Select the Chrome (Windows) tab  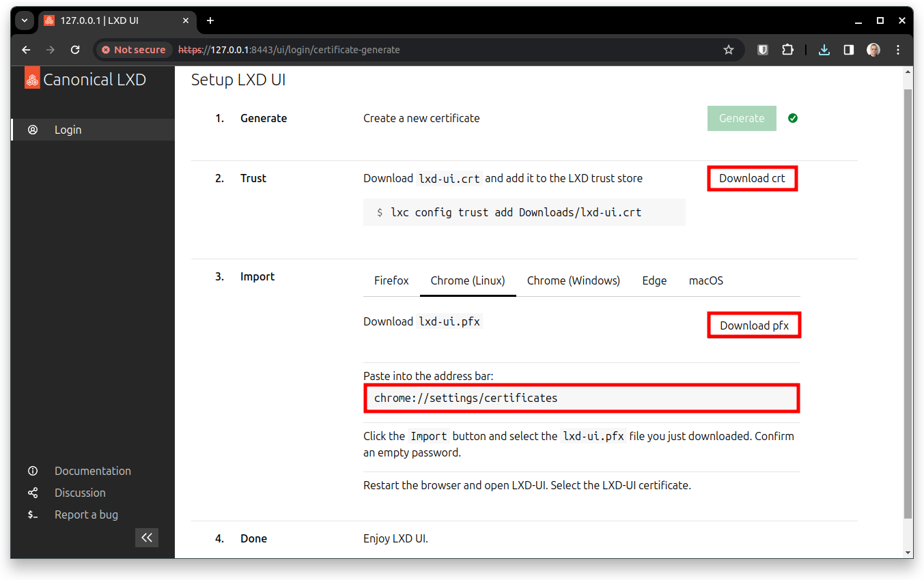pos(573,280)
